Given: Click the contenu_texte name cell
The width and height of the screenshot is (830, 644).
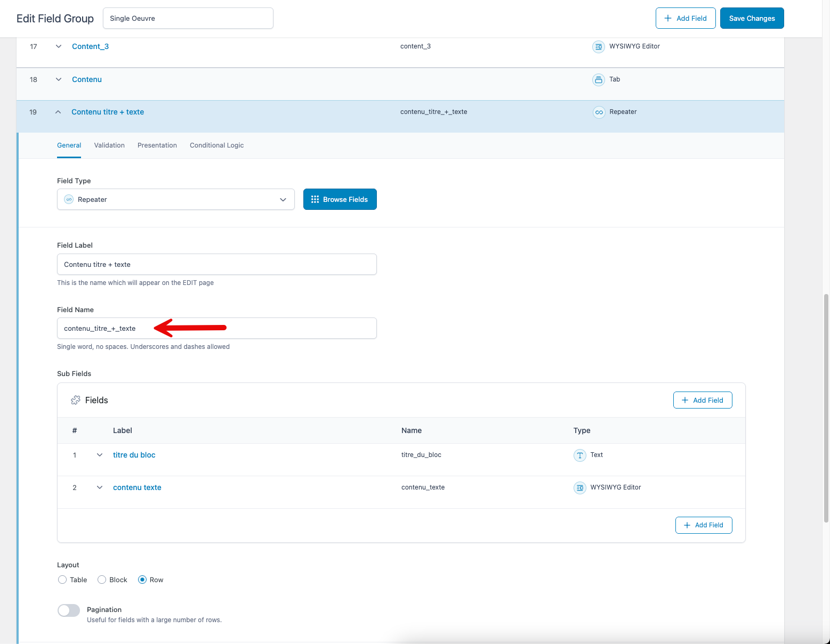Looking at the screenshot, I should click(x=423, y=487).
